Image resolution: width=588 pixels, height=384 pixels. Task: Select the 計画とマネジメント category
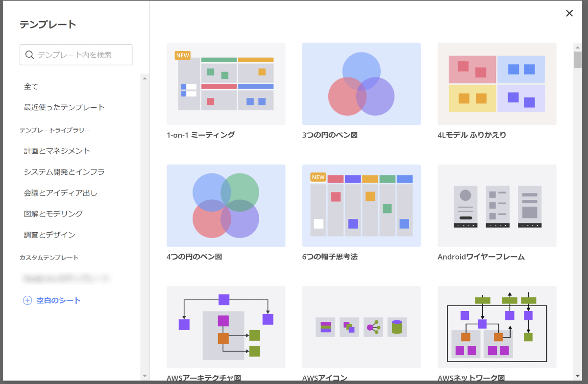[x=57, y=151]
